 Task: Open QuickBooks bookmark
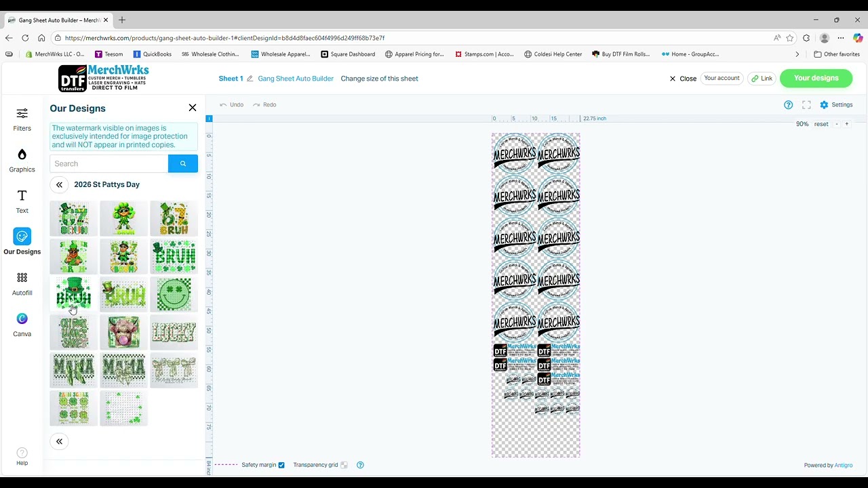pyautogui.click(x=152, y=54)
